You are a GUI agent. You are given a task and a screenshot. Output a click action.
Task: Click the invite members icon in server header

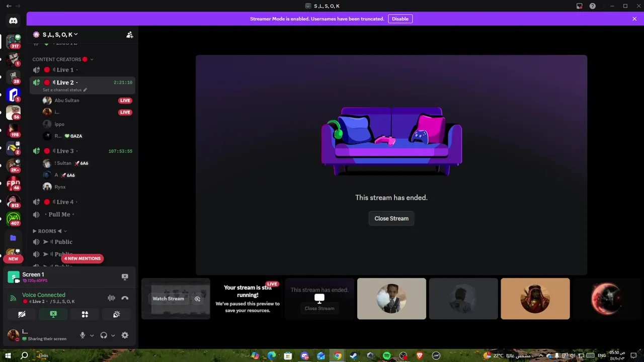tap(129, 35)
